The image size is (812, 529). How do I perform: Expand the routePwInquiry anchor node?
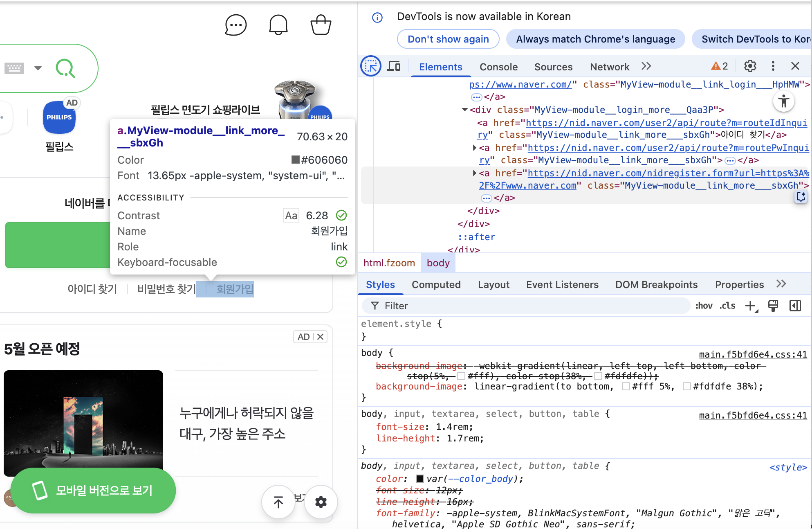pyautogui.click(x=475, y=148)
